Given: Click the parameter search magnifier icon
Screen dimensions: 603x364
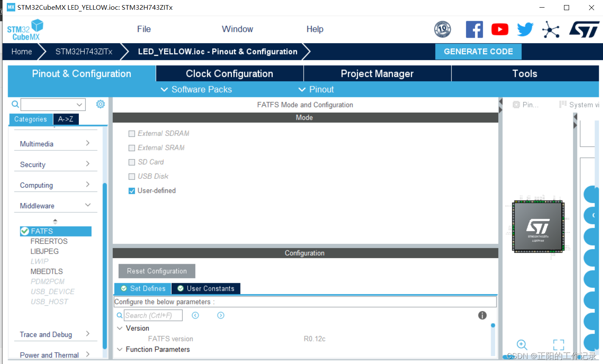Looking at the screenshot, I should click(x=119, y=315).
